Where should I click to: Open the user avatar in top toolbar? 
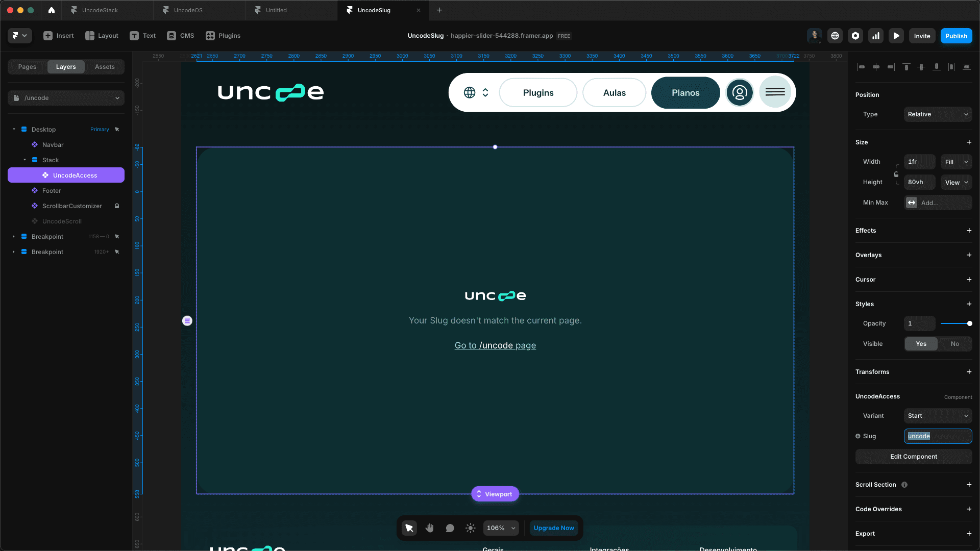tap(815, 36)
